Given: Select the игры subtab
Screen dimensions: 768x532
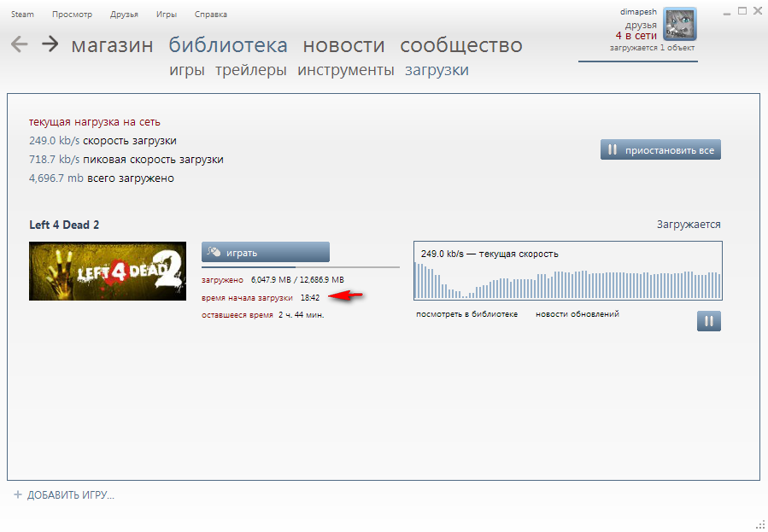Looking at the screenshot, I should pos(186,70).
